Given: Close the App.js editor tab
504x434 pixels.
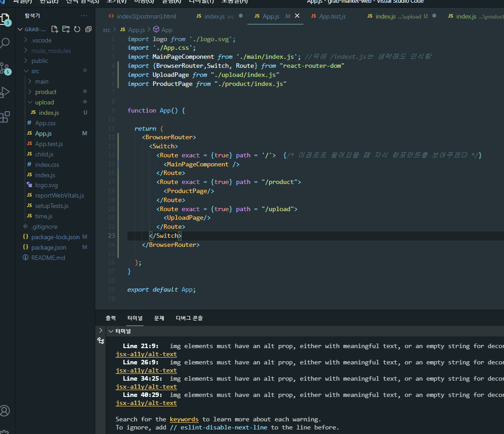Looking at the screenshot, I should click(x=297, y=16).
